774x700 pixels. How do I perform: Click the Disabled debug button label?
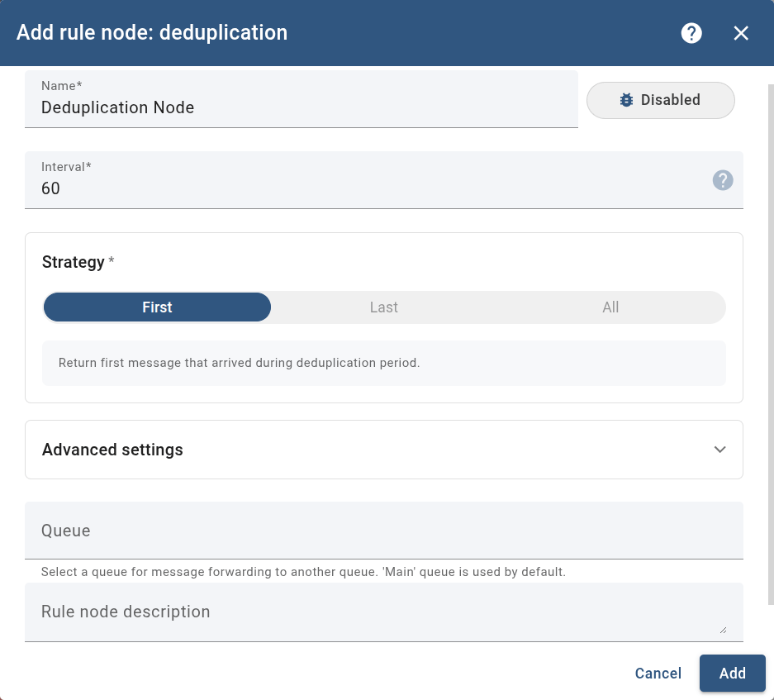(x=671, y=100)
